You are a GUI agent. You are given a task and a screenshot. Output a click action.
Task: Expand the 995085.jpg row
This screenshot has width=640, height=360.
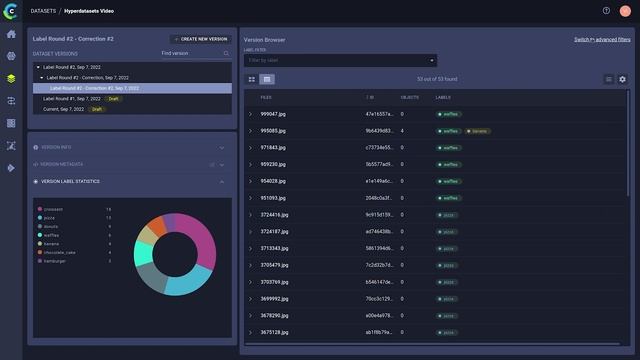[251, 131]
